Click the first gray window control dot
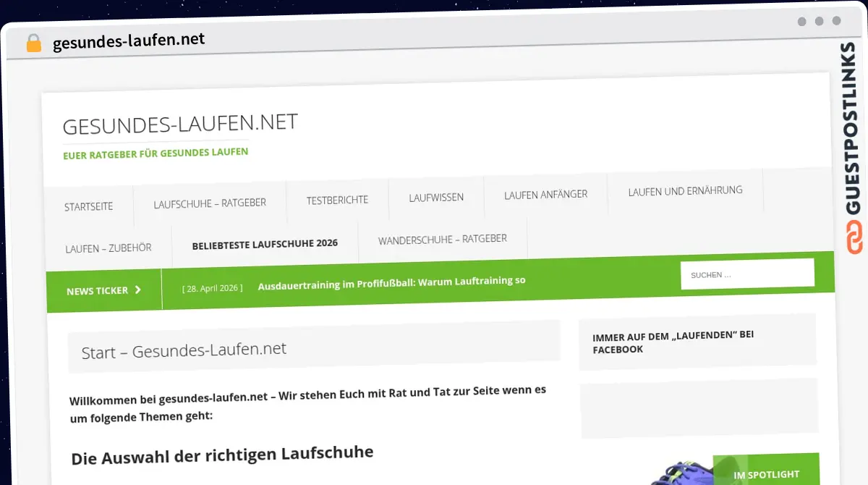This screenshot has width=868, height=485. 801,22
